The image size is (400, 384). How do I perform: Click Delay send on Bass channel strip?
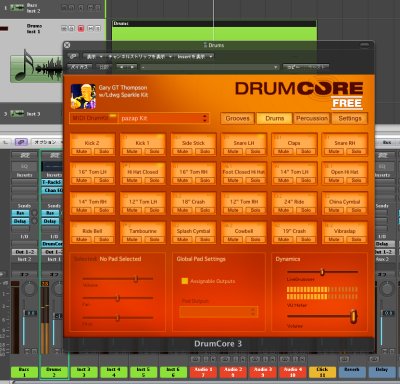20,221
